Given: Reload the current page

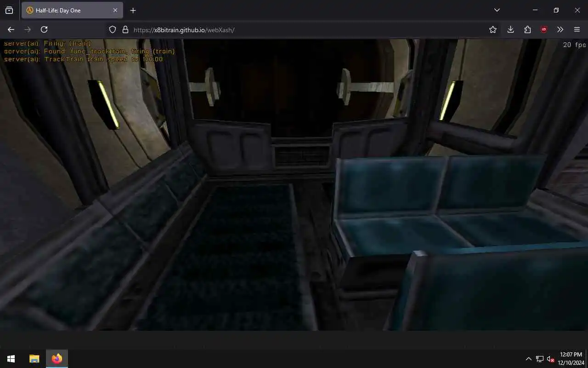Looking at the screenshot, I should coord(44,29).
